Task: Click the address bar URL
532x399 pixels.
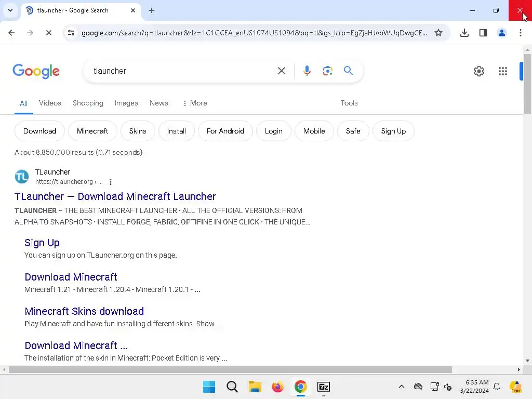Action: 254,33
